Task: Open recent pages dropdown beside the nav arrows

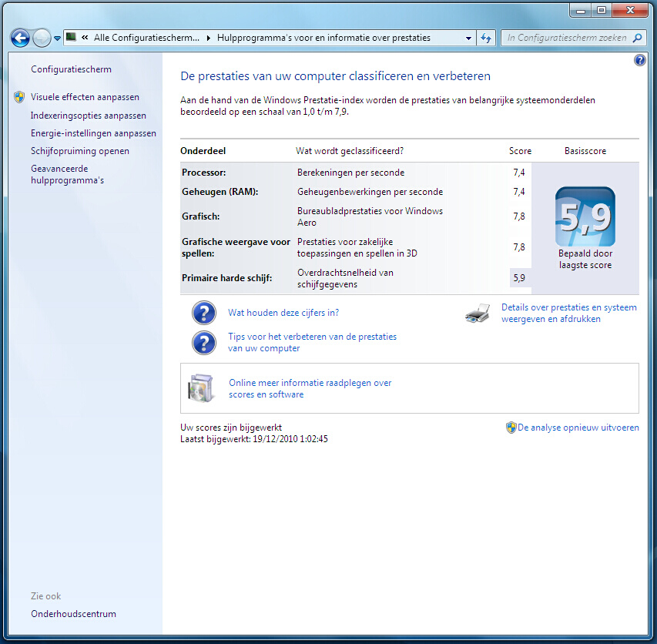Action: point(57,39)
